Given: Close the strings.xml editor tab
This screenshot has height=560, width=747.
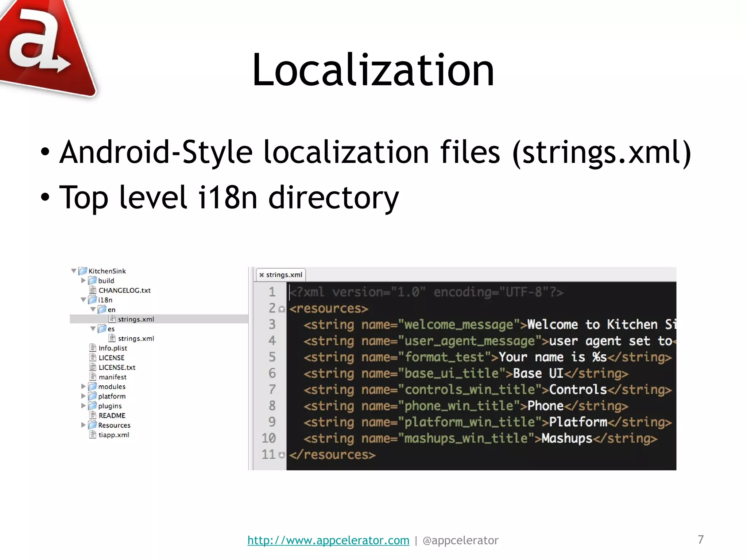Looking at the screenshot, I should 262,275.
